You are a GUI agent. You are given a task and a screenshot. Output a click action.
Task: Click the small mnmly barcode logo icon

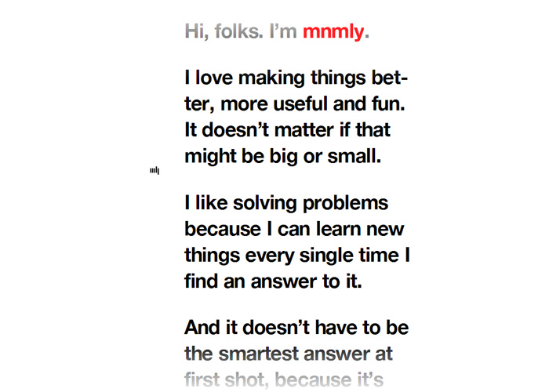(155, 170)
